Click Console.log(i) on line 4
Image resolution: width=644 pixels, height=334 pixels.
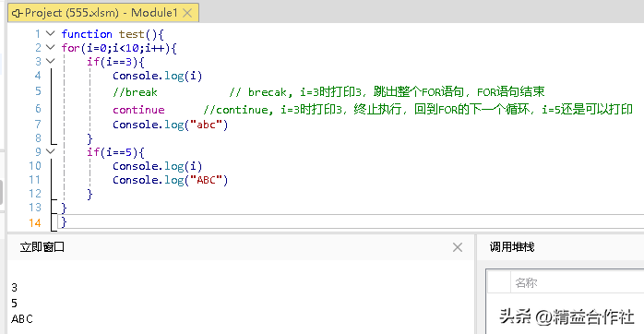coord(157,76)
